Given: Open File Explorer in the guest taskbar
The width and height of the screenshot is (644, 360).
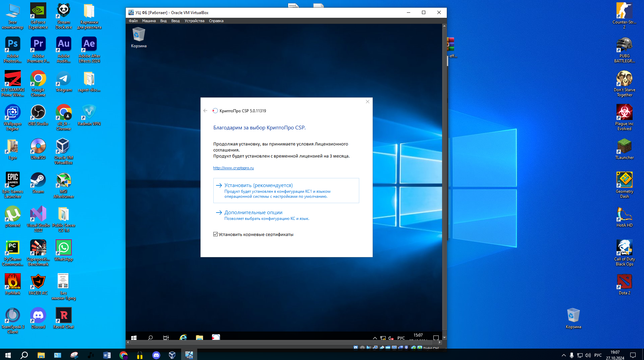Looking at the screenshot, I should point(200,337).
